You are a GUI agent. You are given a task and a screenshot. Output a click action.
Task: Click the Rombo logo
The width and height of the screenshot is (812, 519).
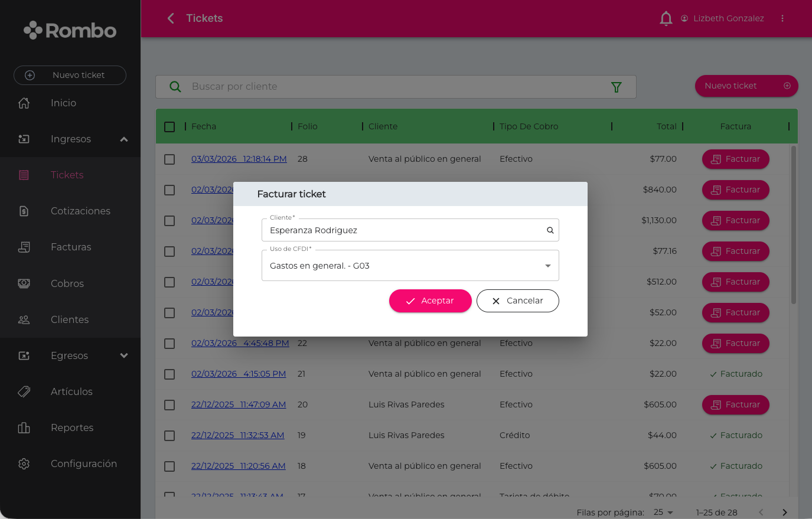coord(70,31)
